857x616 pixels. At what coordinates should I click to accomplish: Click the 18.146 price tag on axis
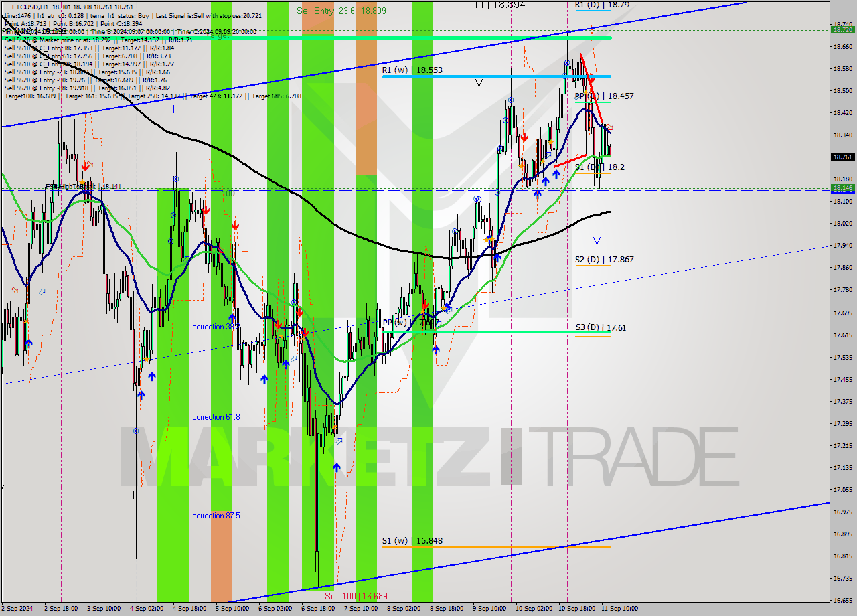(x=842, y=188)
